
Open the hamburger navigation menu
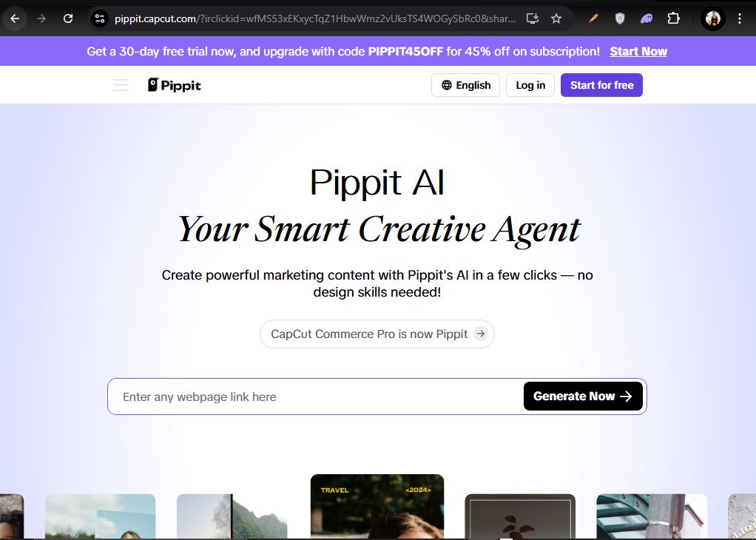pos(121,85)
